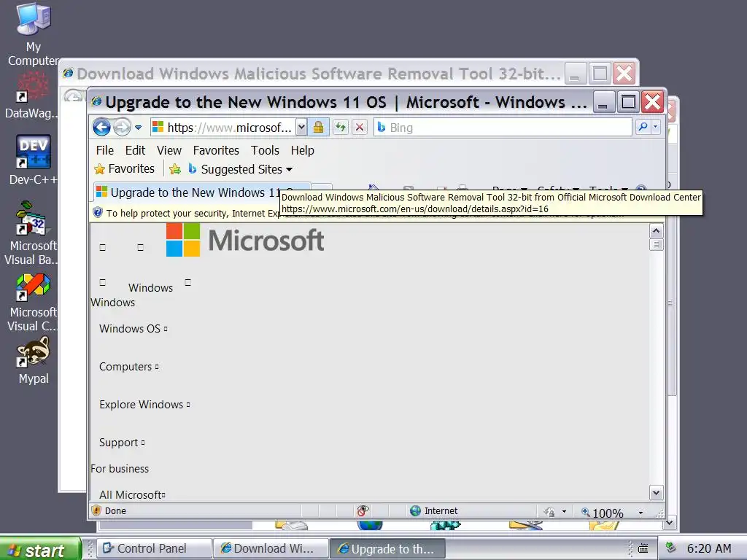Click the keyboard tray icon
Screen dimensions: 747x560
[x=643, y=548]
